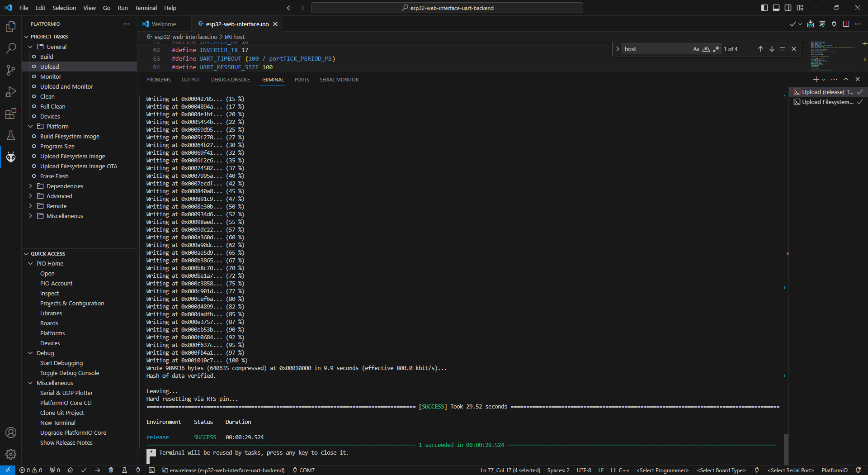
Task: Toggle Match Whole Word in find box
Action: pos(706,49)
